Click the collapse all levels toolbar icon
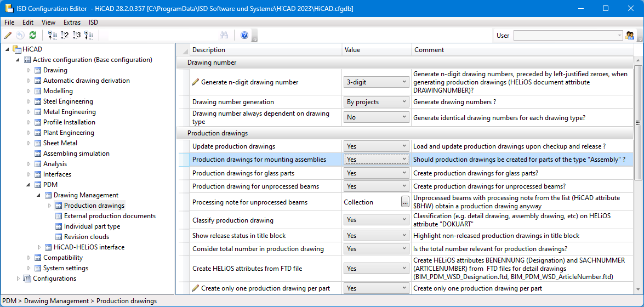This screenshot has width=644, height=307. click(x=53, y=35)
